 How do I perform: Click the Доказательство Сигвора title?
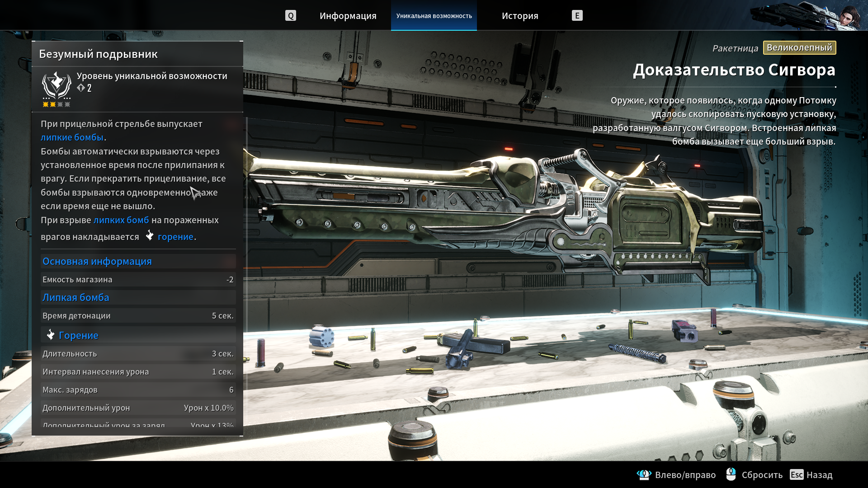[734, 70]
